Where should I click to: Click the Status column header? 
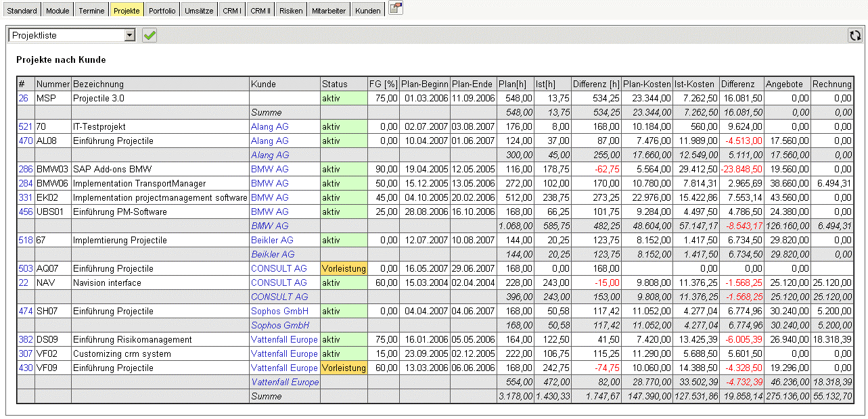(334, 84)
